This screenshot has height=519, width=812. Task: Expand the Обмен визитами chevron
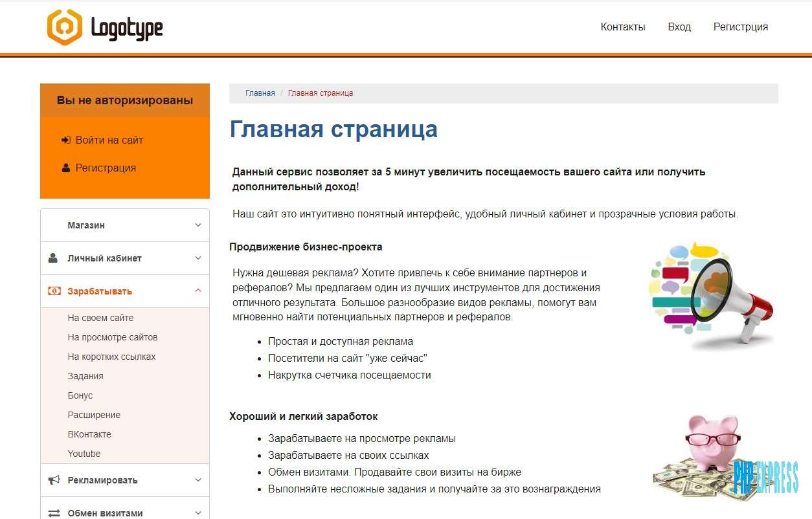(198, 513)
